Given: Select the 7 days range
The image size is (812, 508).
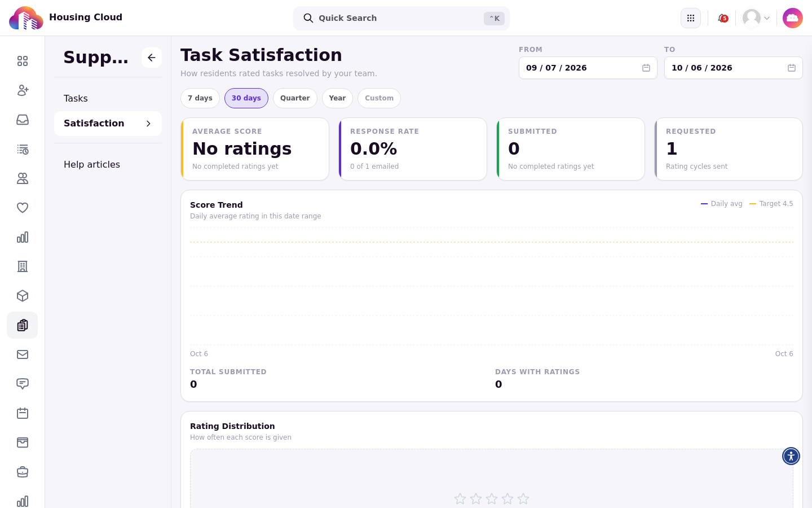Looking at the screenshot, I should coord(200,98).
